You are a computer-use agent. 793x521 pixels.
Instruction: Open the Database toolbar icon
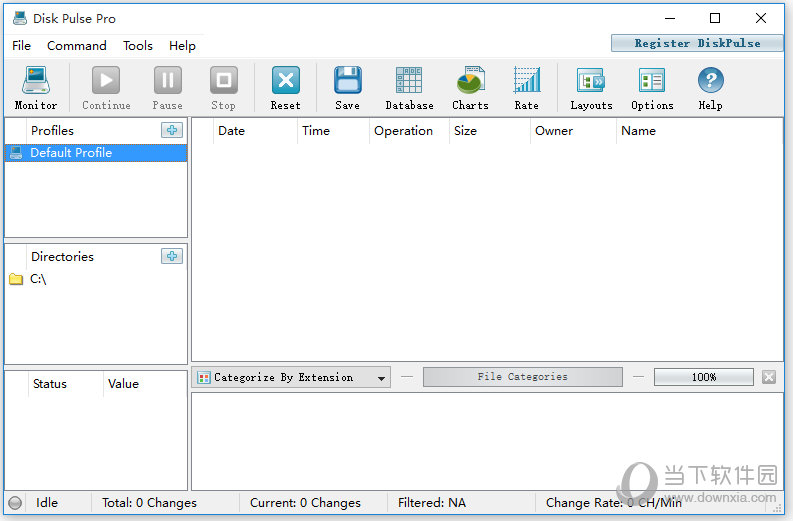pyautogui.click(x=409, y=87)
